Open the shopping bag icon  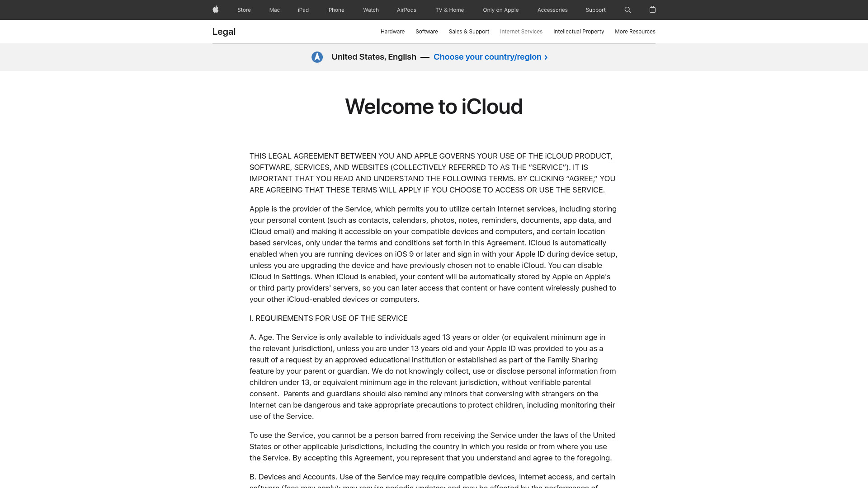[652, 9]
